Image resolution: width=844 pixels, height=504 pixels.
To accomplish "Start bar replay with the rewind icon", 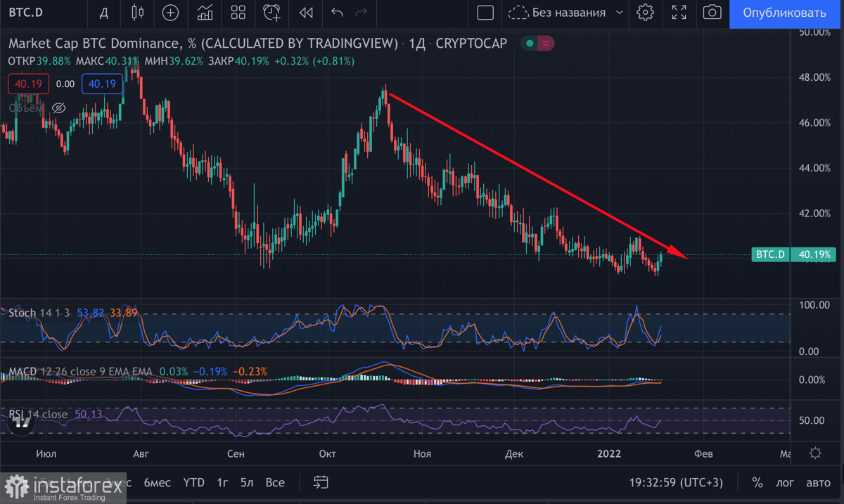I will (x=306, y=13).
